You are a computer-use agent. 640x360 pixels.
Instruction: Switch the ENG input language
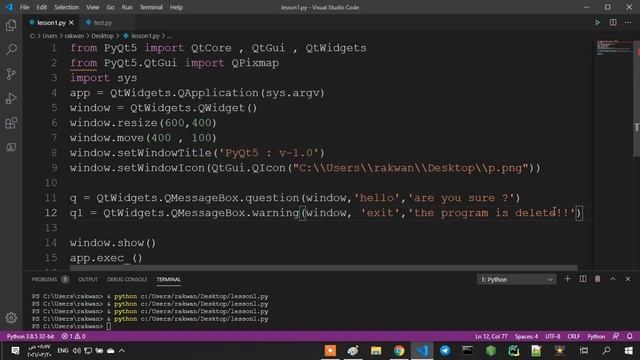(62, 351)
